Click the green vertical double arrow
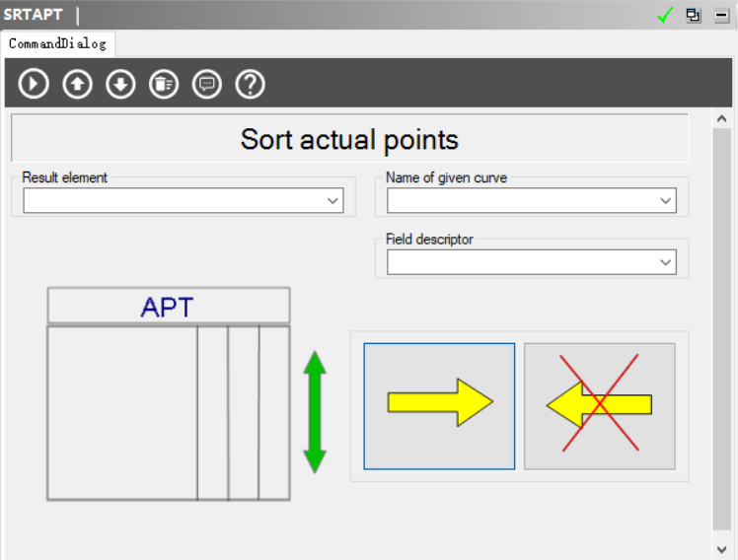738x560 pixels. tap(315, 412)
